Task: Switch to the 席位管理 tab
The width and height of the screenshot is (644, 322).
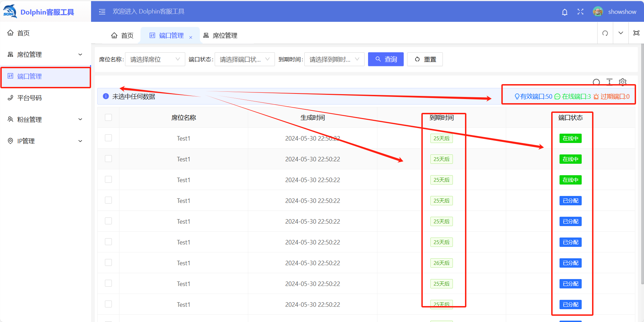Action: [x=221, y=36]
